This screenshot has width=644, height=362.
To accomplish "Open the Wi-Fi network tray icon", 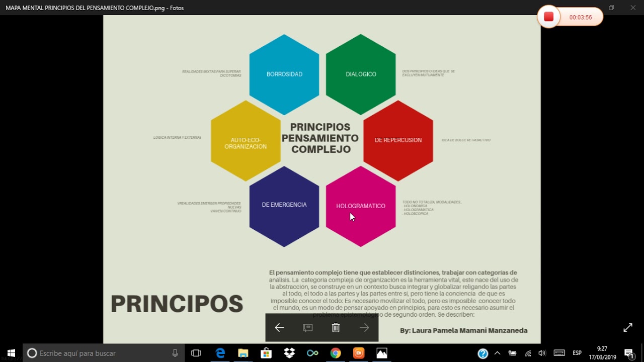I will 527,353.
